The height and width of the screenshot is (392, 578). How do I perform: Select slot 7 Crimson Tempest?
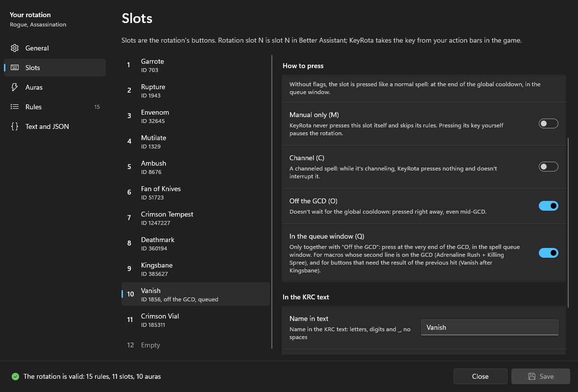196,218
